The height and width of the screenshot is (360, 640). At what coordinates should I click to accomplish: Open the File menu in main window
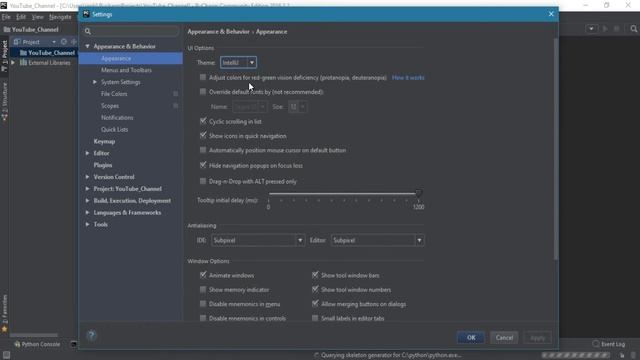(6, 17)
